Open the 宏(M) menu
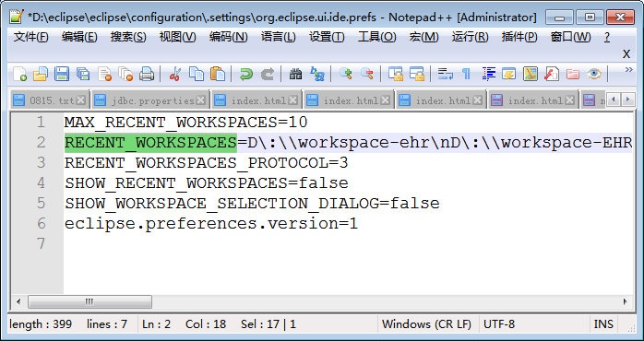 pyautogui.click(x=423, y=38)
